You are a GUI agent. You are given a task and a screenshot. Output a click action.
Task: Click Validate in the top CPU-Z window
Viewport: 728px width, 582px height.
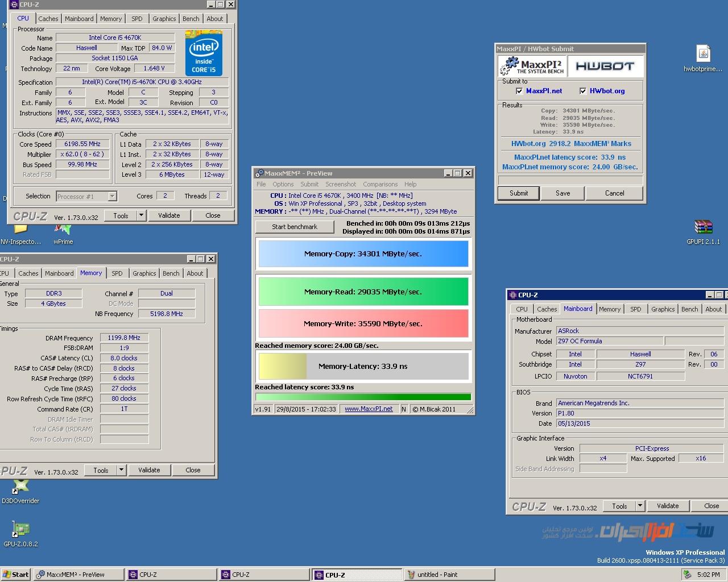coord(169,215)
